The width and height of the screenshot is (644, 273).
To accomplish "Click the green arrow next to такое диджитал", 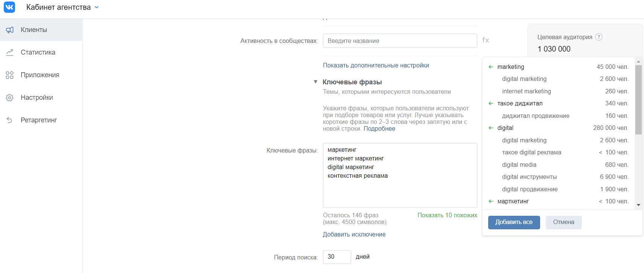I will [x=491, y=103].
